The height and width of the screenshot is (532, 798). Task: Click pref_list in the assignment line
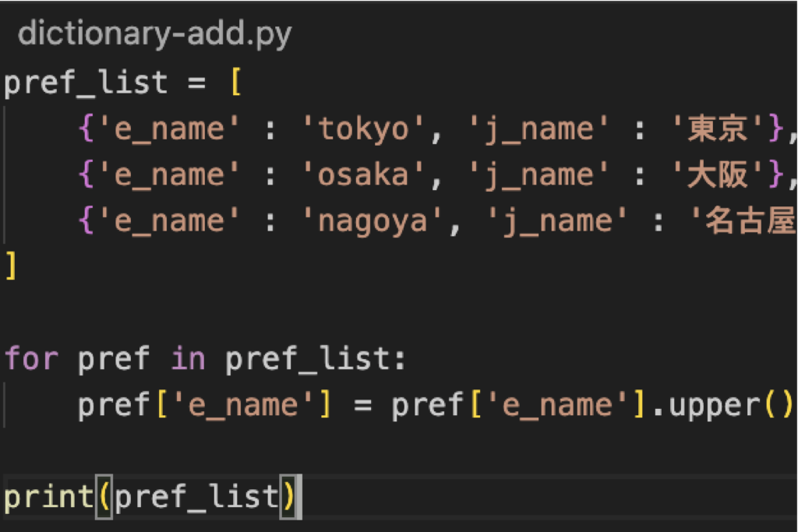[86, 82]
